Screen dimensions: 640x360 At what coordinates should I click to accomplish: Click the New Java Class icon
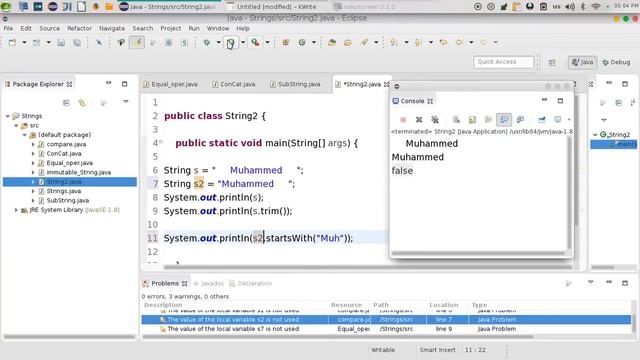302,42
